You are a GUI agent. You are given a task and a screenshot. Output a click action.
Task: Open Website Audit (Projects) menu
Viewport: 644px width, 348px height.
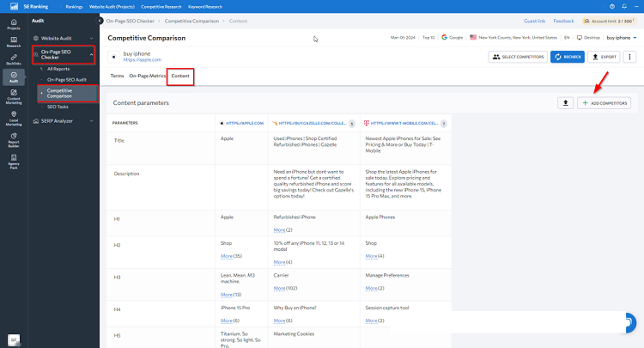(112, 7)
